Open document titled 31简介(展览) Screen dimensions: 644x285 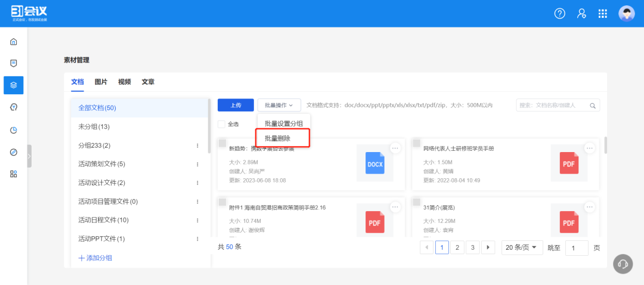[439, 208]
